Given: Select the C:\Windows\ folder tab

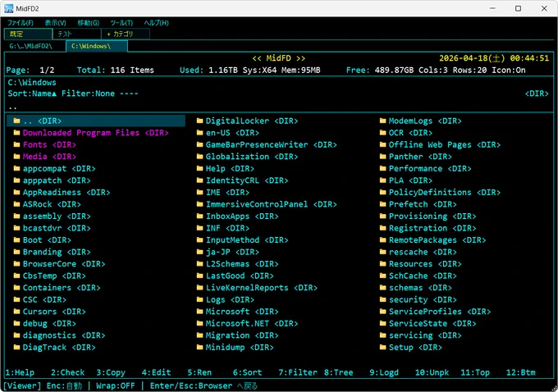Looking at the screenshot, I should (97, 46).
